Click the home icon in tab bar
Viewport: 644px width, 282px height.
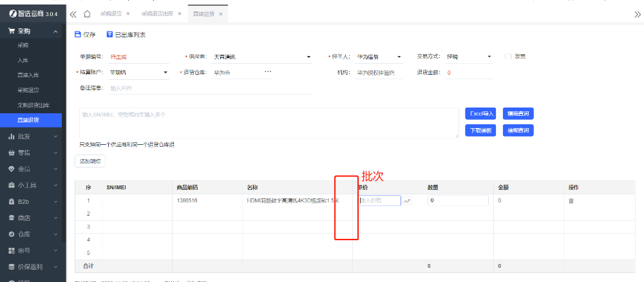pyautogui.click(x=87, y=14)
